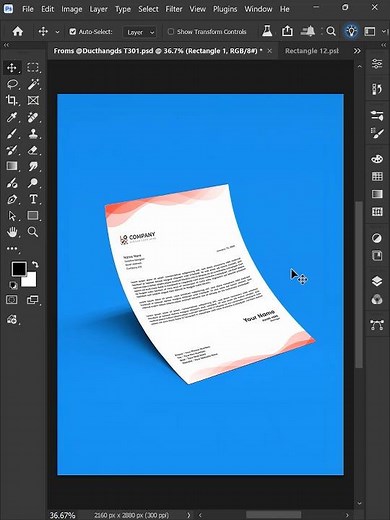
Task: Click the Share document icon
Action: click(287, 31)
